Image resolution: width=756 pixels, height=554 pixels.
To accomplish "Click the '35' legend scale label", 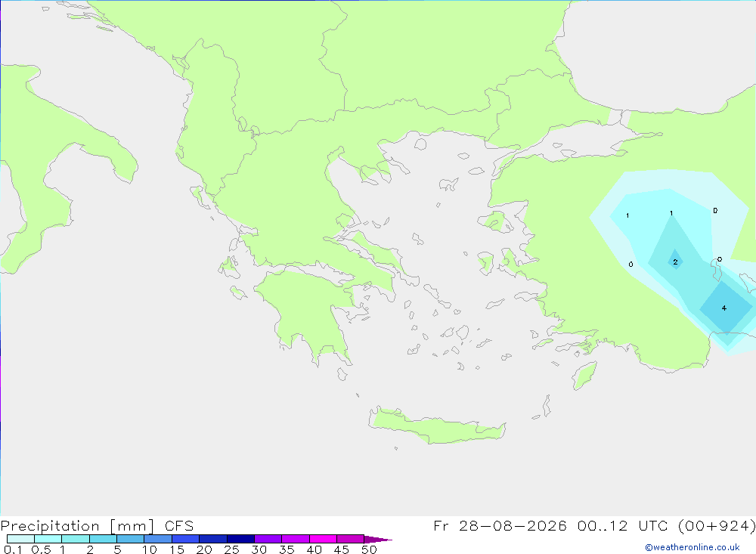I will 287,549.
